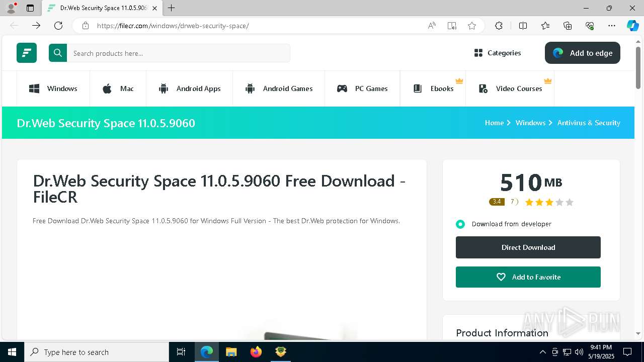Open the volume tray icon
Viewport: 644px width, 362px height.
coord(579,352)
